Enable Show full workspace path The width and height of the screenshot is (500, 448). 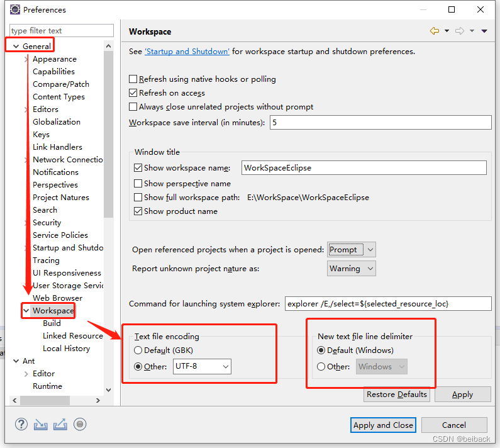tap(138, 198)
